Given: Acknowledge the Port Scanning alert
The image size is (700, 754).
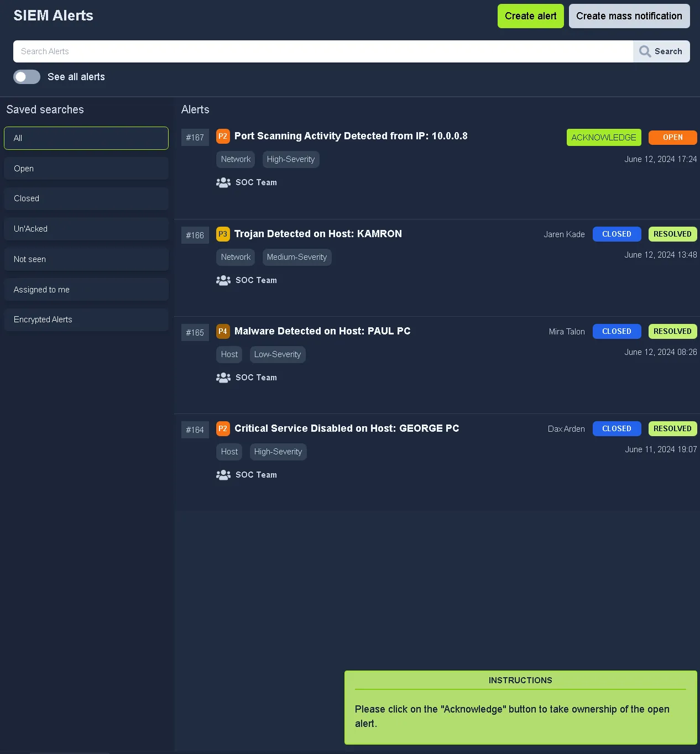Looking at the screenshot, I should coord(603,138).
